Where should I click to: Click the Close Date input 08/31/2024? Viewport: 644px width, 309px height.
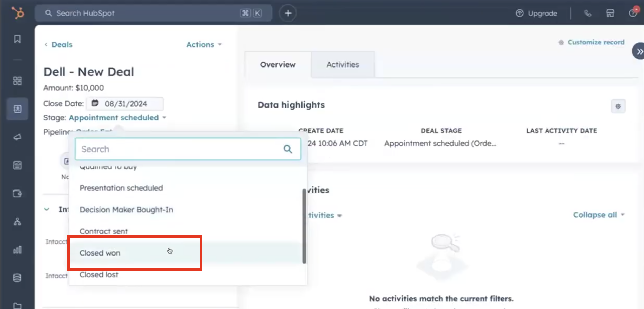(x=125, y=104)
